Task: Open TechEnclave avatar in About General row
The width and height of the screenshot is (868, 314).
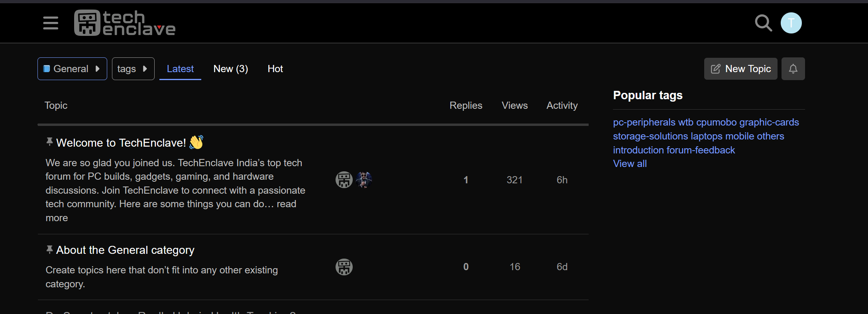Action: (344, 267)
